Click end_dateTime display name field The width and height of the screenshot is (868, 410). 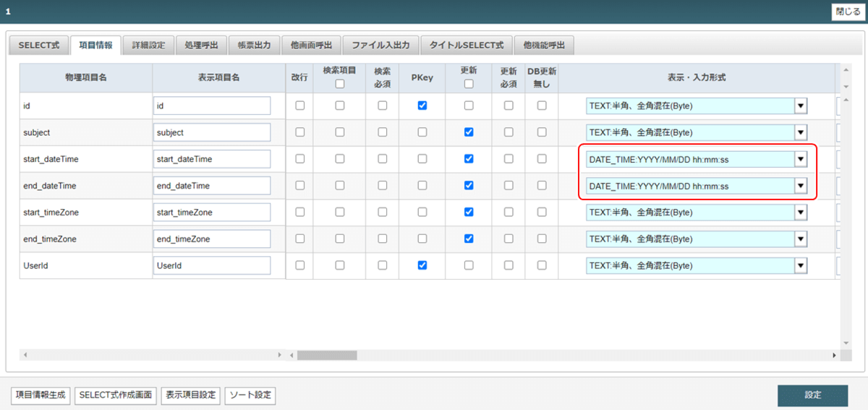[212, 186]
